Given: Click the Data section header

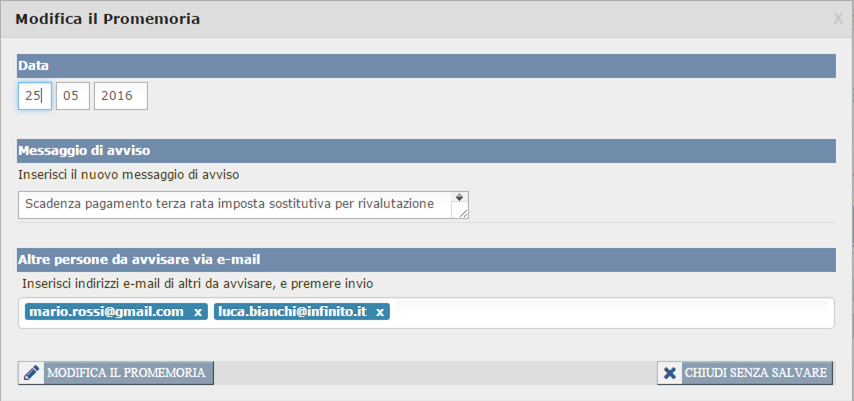Looking at the screenshot, I should pos(426,65).
